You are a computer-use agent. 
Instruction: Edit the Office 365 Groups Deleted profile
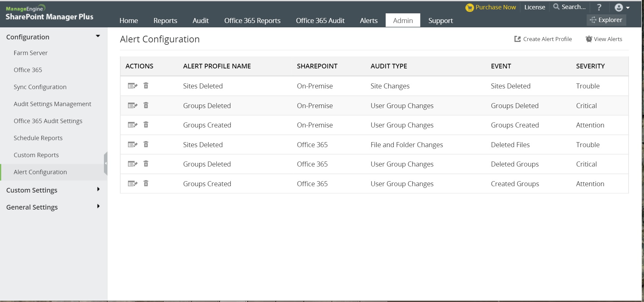[x=132, y=164]
